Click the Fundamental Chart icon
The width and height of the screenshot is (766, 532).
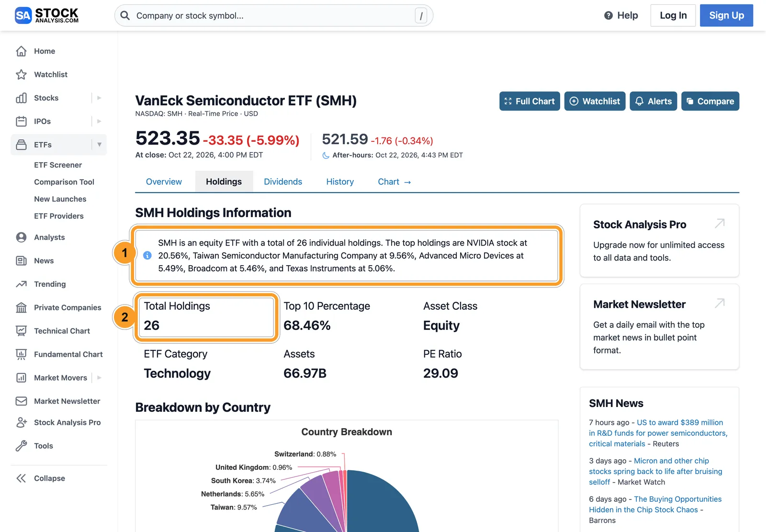[21, 355]
